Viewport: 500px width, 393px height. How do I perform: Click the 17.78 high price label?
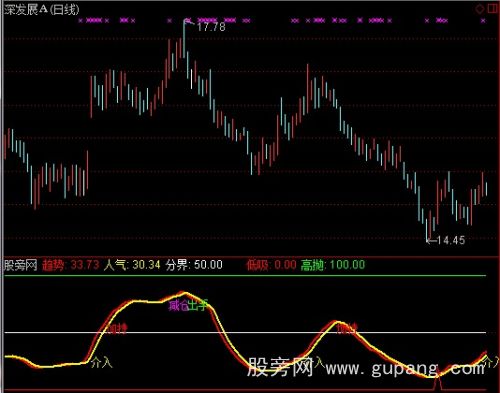(x=211, y=27)
